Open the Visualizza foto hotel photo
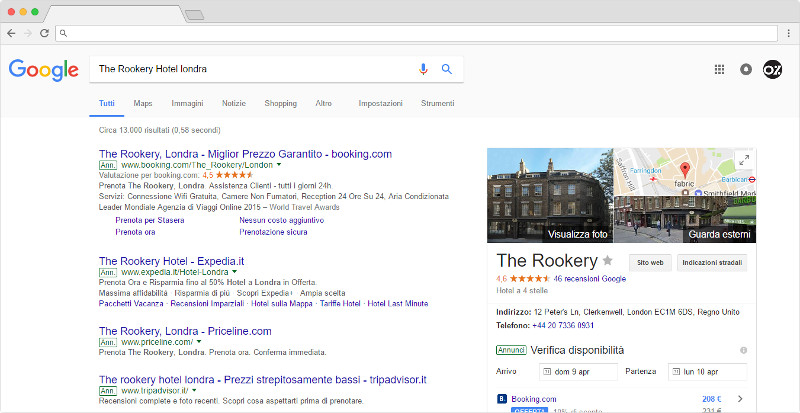Screen dimensions: 800x413 click(550, 195)
